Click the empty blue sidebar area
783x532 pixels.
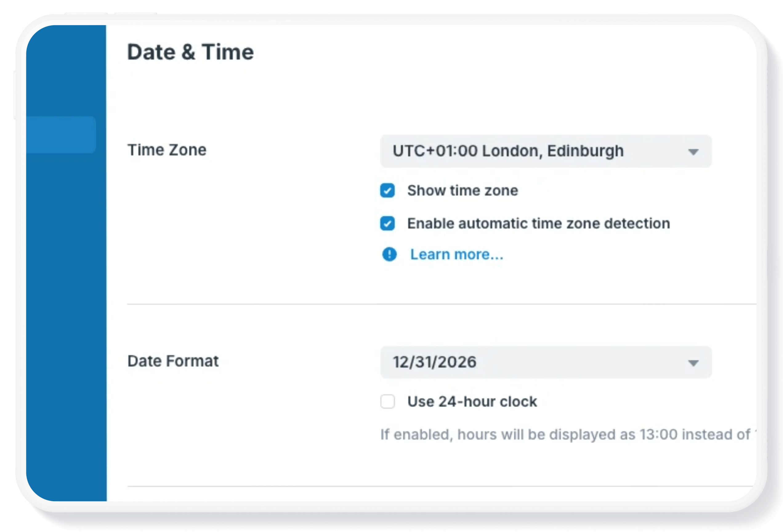click(x=66, y=320)
